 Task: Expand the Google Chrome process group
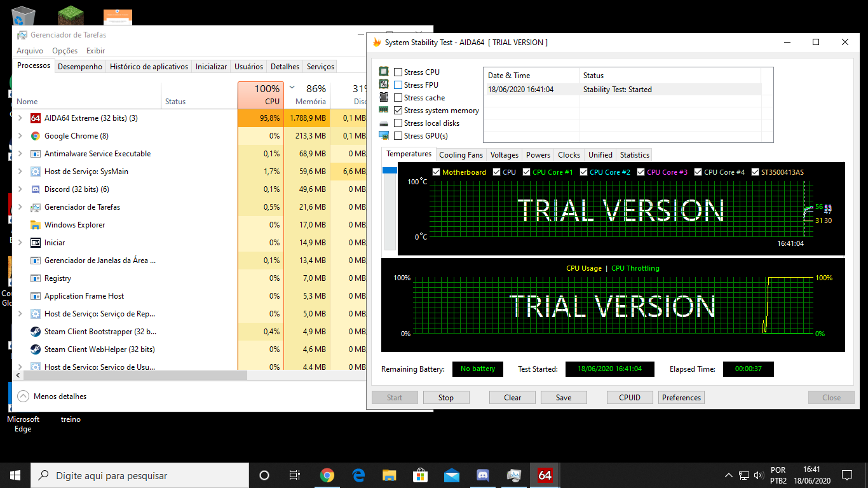[x=20, y=136]
